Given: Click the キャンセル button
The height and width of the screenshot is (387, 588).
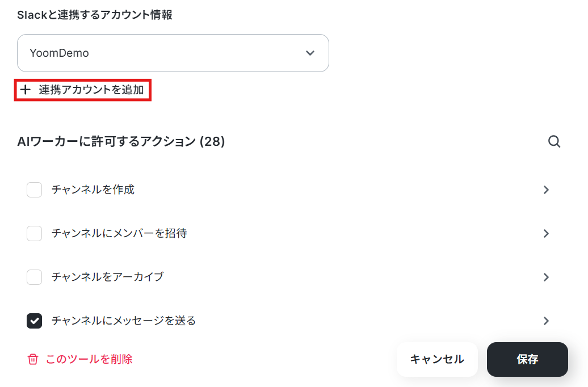Looking at the screenshot, I should pyautogui.click(x=437, y=359).
